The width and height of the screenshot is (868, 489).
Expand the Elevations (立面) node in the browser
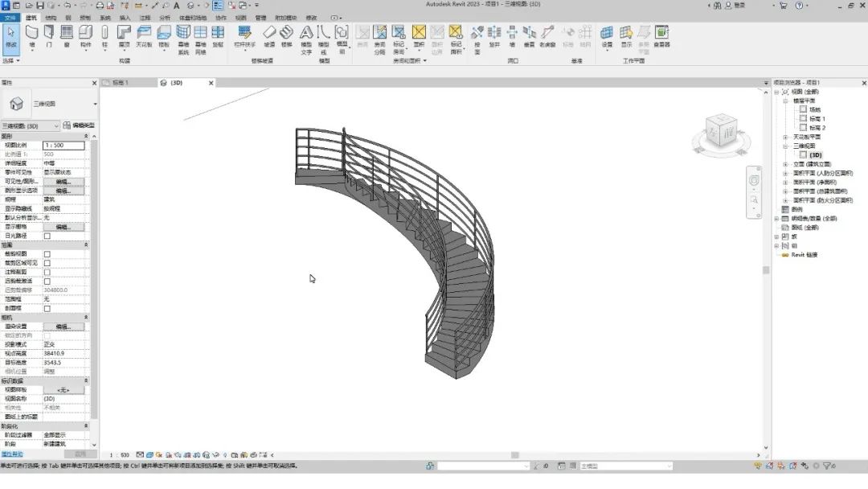click(x=785, y=165)
